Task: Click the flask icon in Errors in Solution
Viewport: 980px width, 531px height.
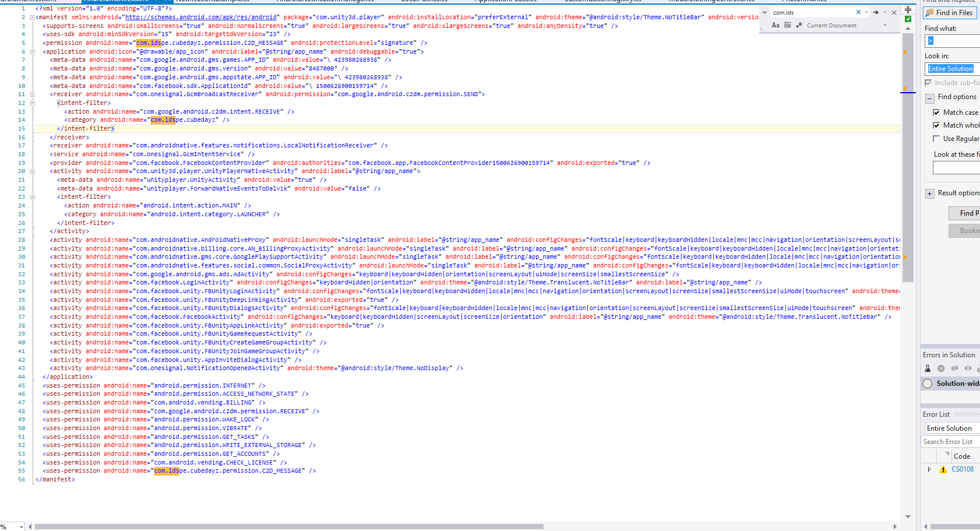Action: click(x=928, y=368)
